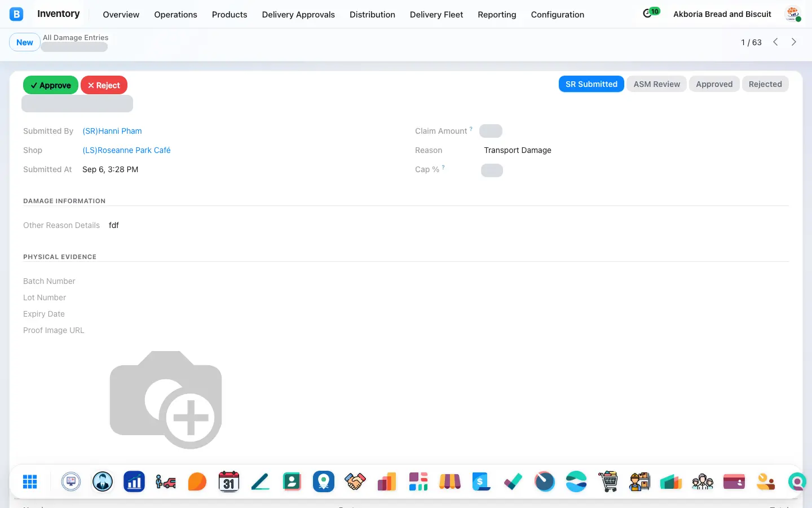Viewport: 812px width, 508px height.
Task: Open the (LS)Roseanne Park Café shop link
Action: (x=126, y=150)
